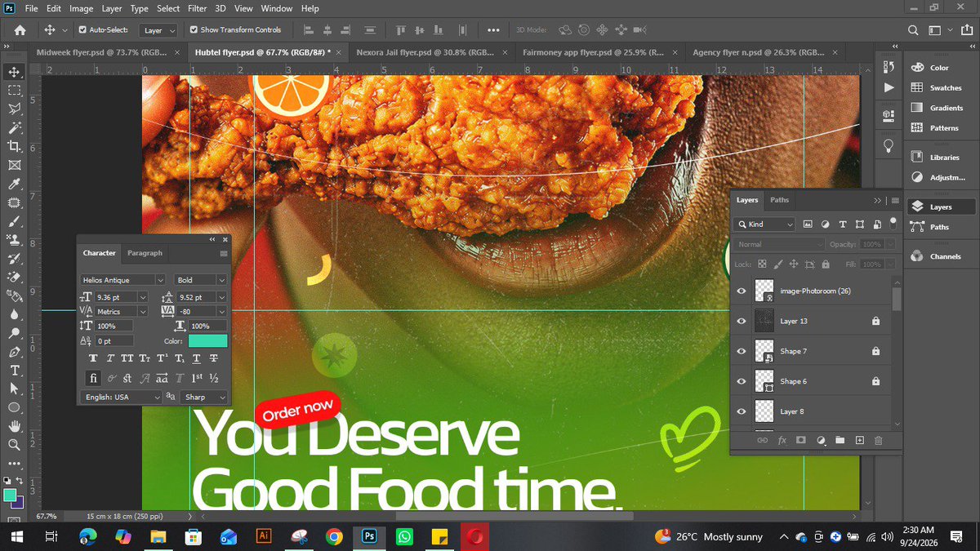Select the Pen tool

click(14, 352)
